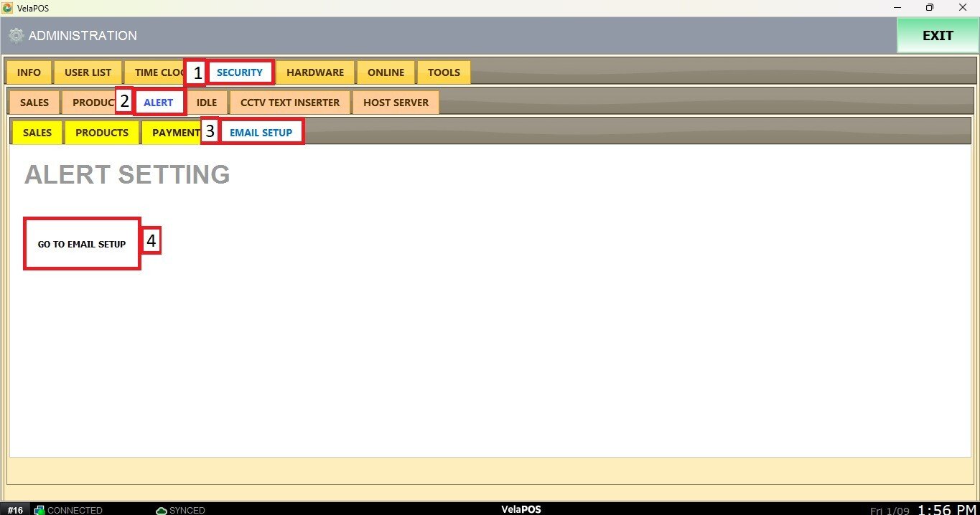
Task: Click the clock in the status bar
Action: tap(947, 509)
